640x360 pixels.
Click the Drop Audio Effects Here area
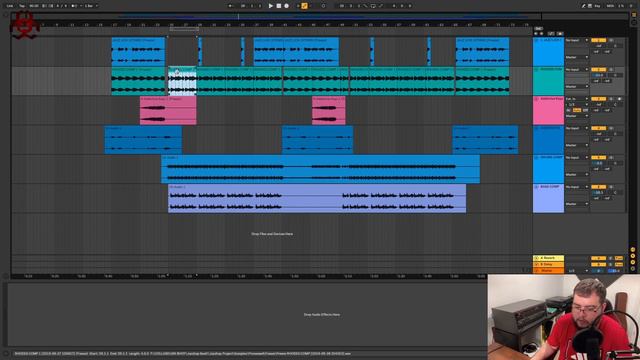(x=322, y=315)
